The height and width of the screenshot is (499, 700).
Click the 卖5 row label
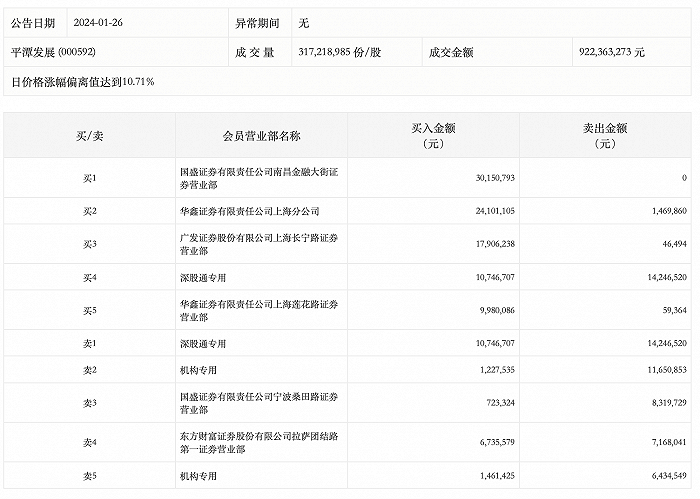pos(89,475)
